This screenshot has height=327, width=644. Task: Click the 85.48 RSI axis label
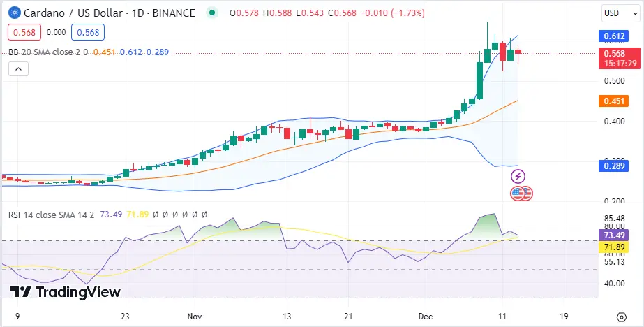pos(615,219)
